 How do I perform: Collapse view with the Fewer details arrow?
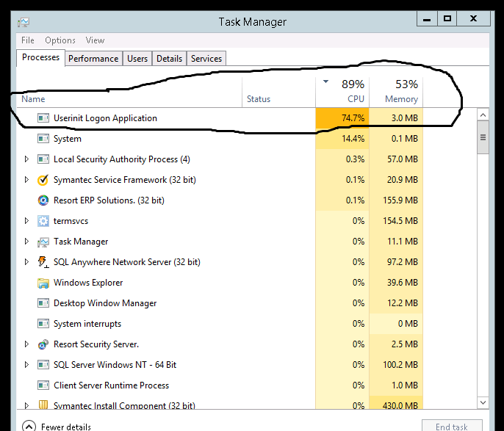click(29, 427)
